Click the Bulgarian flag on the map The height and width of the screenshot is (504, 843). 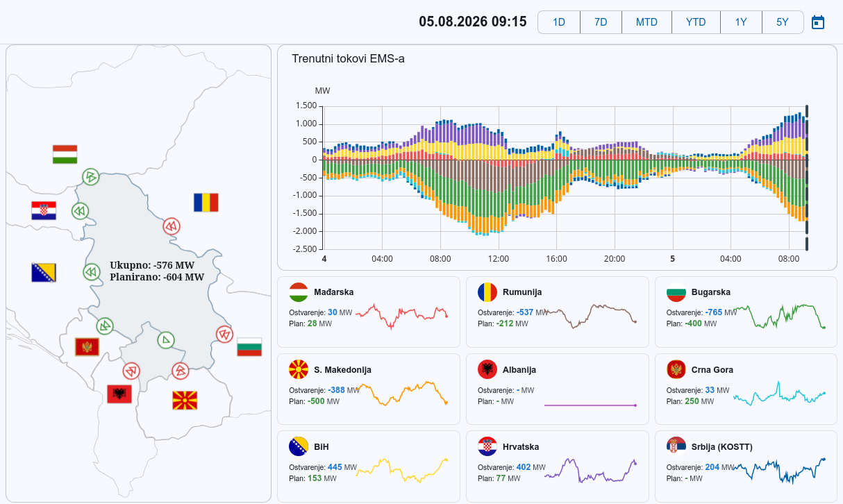[x=249, y=346]
